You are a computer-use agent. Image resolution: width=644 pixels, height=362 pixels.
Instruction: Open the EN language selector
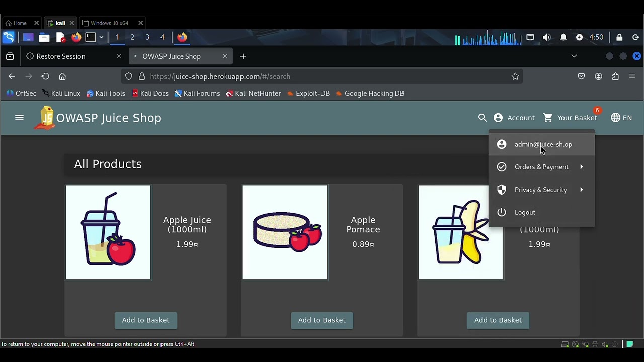(x=621, y=118)
